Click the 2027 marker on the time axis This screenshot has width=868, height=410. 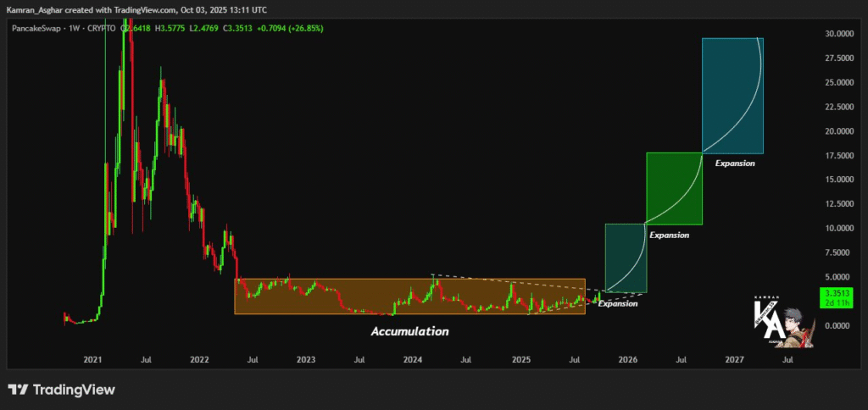[x=734, y=360]
